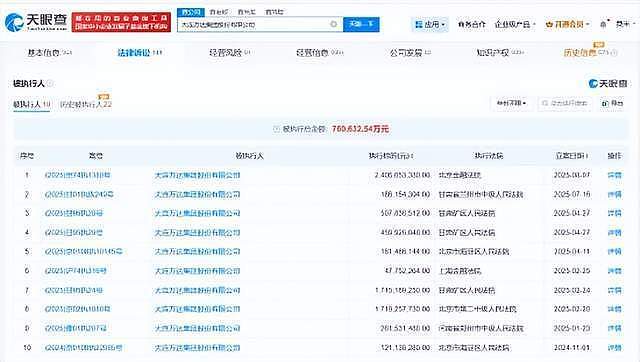The image size is (640, 362).
Task: Click the 应用 grid icon menu
Action: [430, 24]
